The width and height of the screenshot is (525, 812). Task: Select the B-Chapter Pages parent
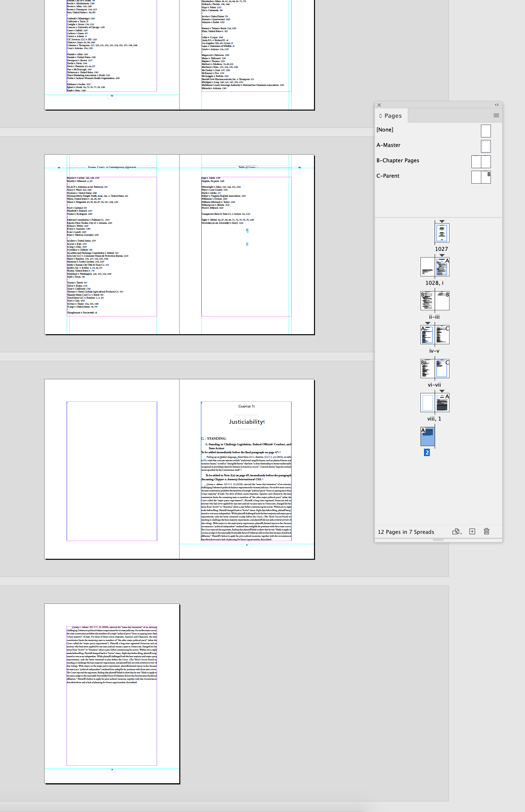coord(398,160)
